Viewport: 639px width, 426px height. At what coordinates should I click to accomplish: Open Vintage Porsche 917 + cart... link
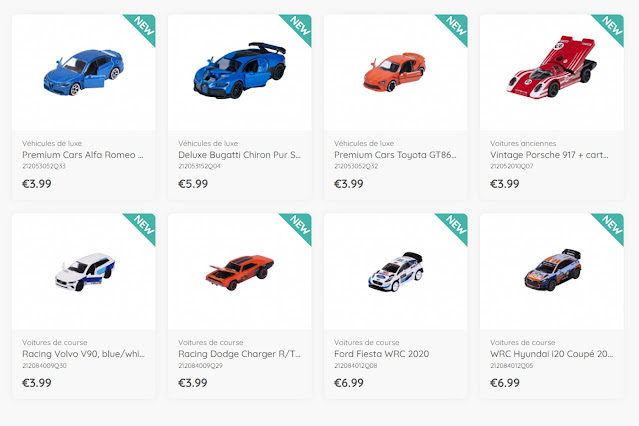[549, 155]
